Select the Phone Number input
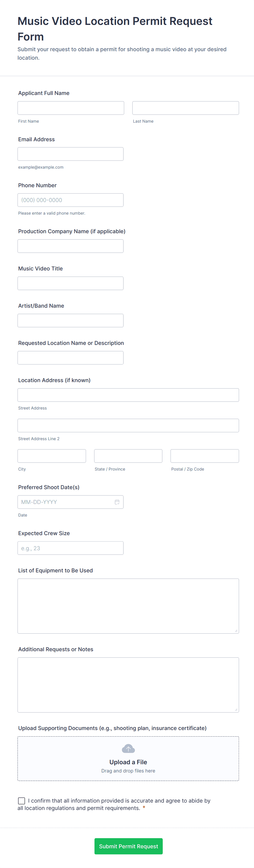 pyautogui.click(x=71, y=200)
